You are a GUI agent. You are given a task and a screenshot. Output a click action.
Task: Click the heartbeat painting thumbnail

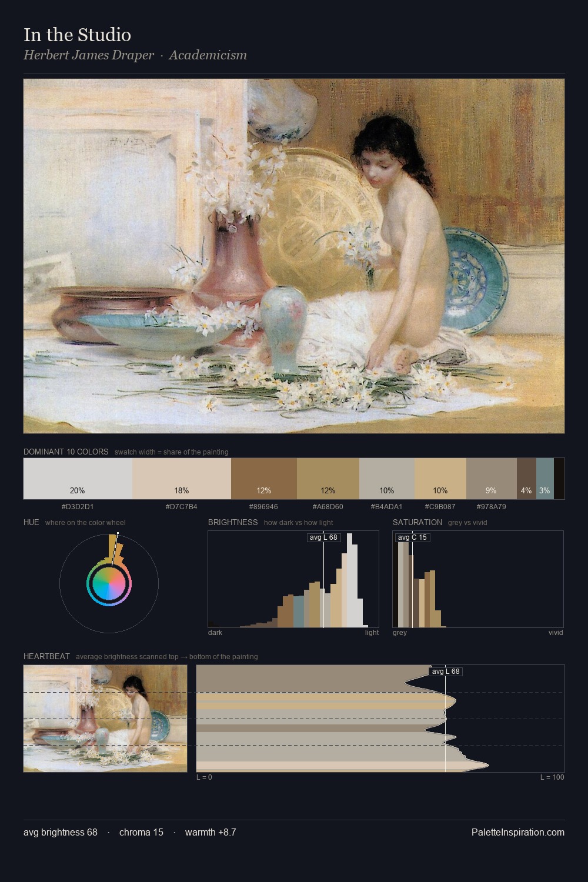point(105,719)
